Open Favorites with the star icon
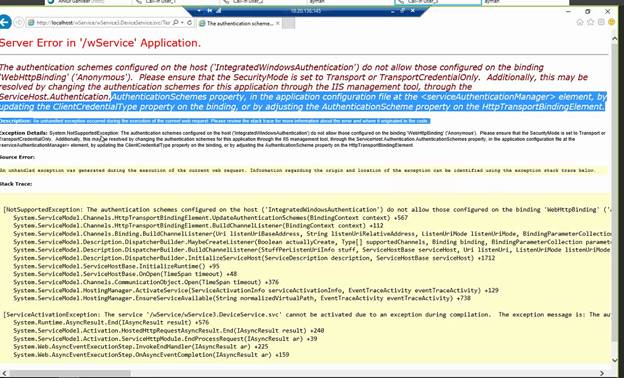624x378 pixels. click(591, 22)
